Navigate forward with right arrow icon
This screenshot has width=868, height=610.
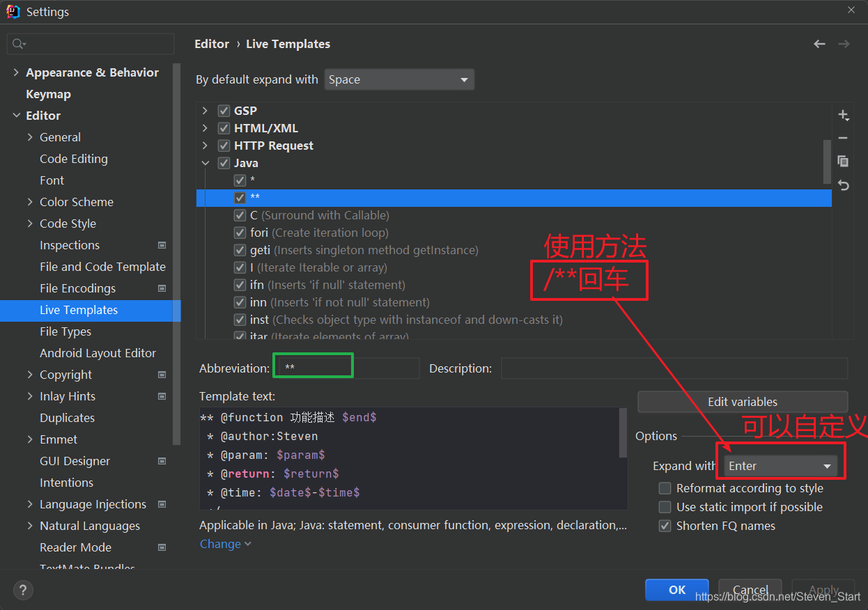[x=844, y=44]
